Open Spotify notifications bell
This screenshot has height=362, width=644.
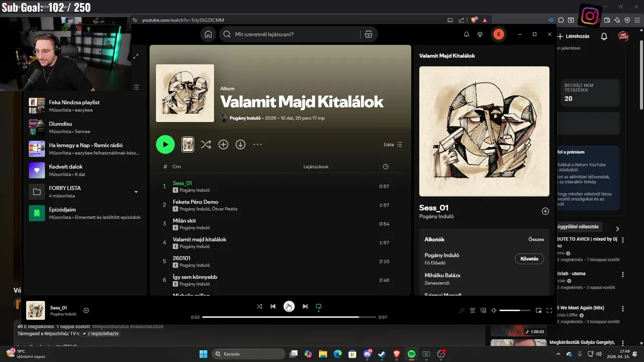[x=466, y=34]
